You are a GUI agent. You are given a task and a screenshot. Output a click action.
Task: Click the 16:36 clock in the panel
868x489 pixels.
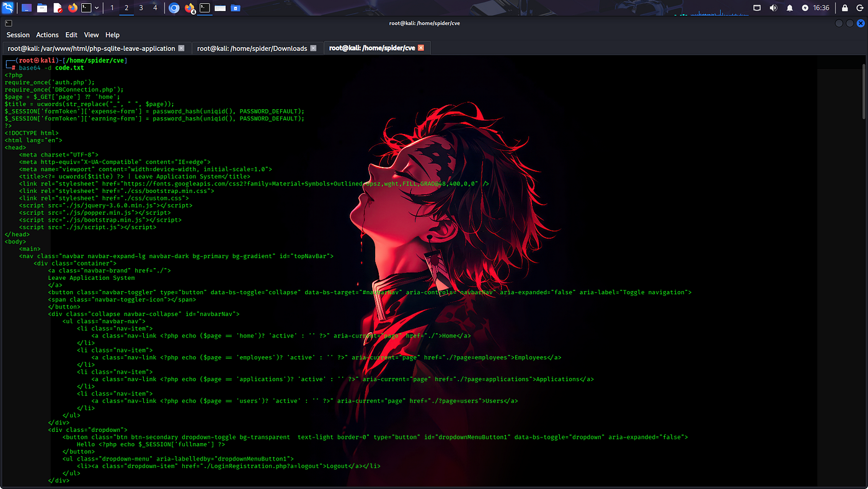point(821,8)
